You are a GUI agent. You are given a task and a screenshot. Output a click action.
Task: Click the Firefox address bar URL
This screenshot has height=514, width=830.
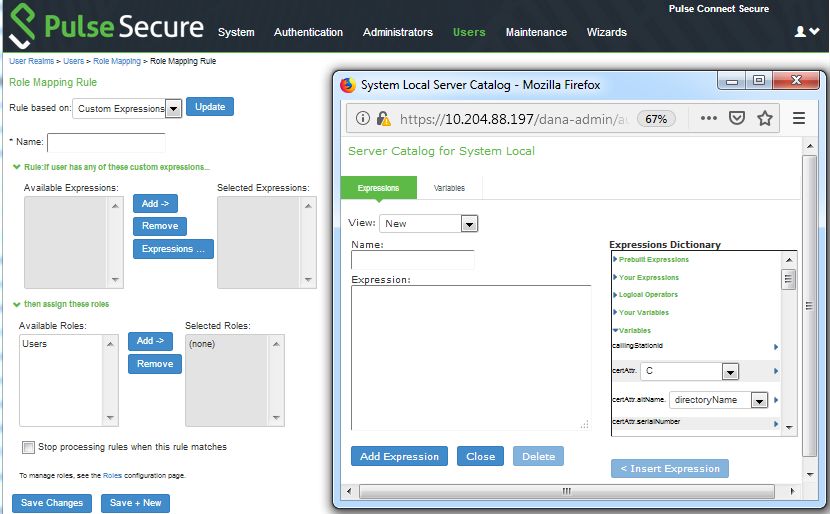click(x=513, y=119)
